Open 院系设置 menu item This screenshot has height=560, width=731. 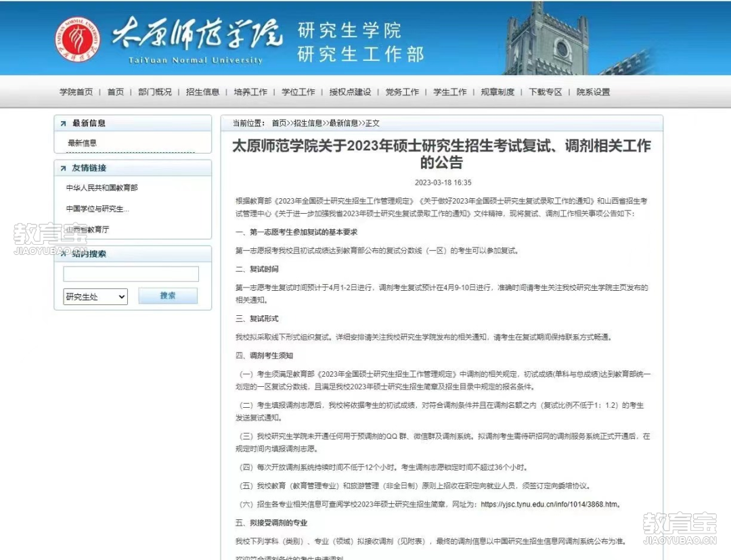pos(593,92)
